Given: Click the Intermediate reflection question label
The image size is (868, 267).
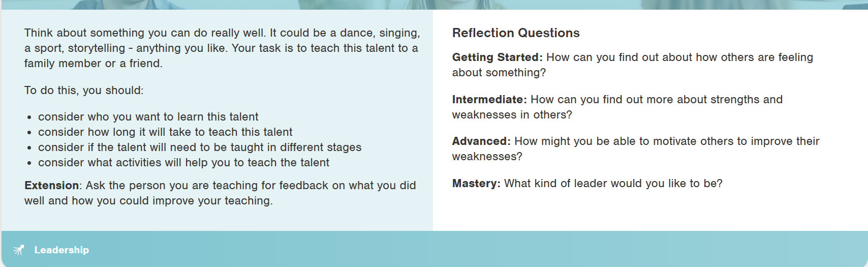Looking at the screenshot, I should (489, 100).
